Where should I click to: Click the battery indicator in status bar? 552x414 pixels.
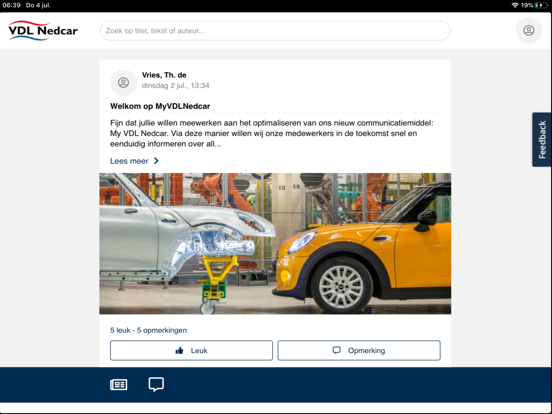tap(541, 5)
